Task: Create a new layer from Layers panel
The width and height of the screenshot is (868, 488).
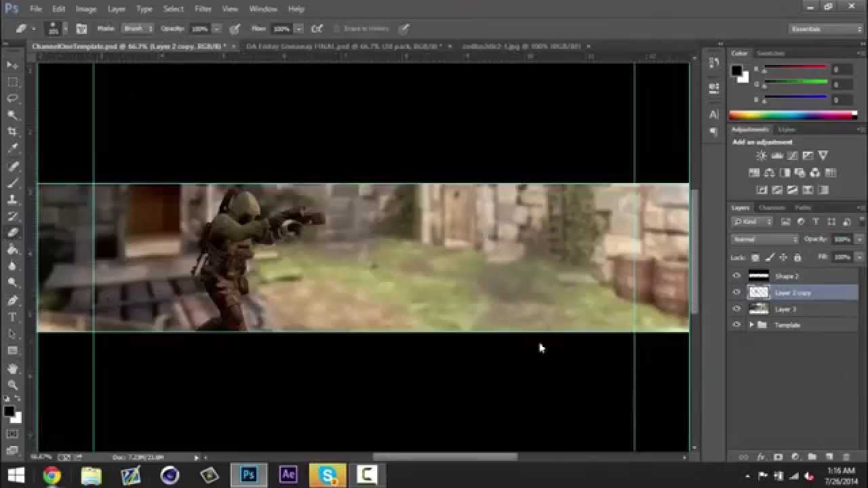Action: tap(829, 457)
